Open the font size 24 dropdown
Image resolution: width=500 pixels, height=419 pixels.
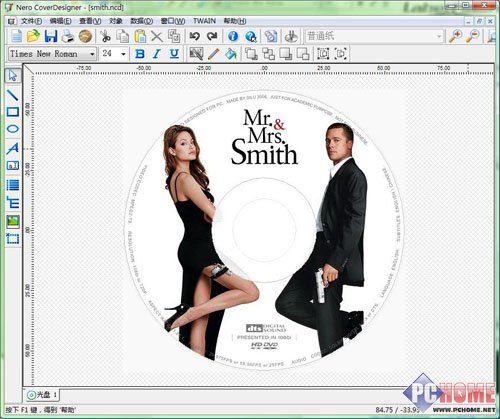point(123,54)
